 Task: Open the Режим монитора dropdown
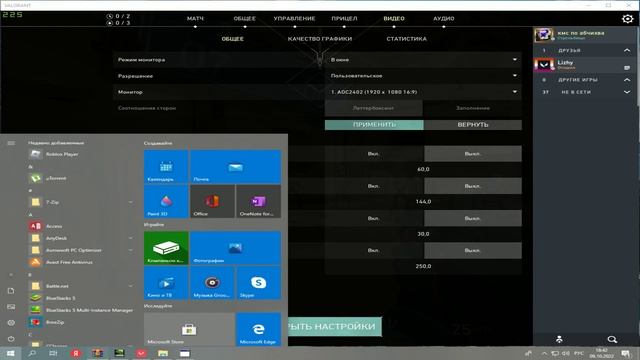click(x=423, y=60)
